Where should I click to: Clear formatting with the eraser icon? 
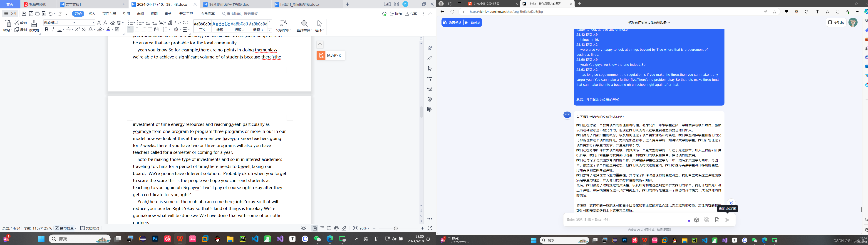pos(113,23)
